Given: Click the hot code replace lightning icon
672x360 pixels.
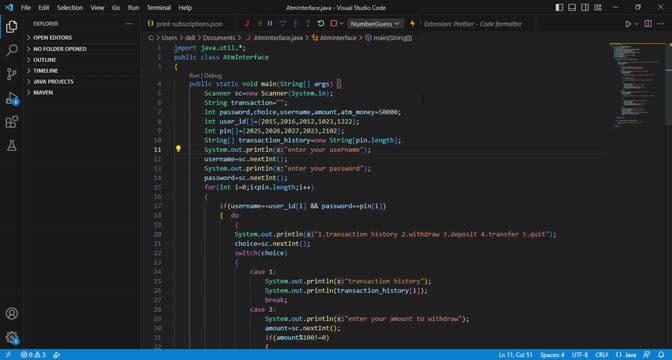Looking at the screenshot, I should pyautogui.click(x=412, y=24).
